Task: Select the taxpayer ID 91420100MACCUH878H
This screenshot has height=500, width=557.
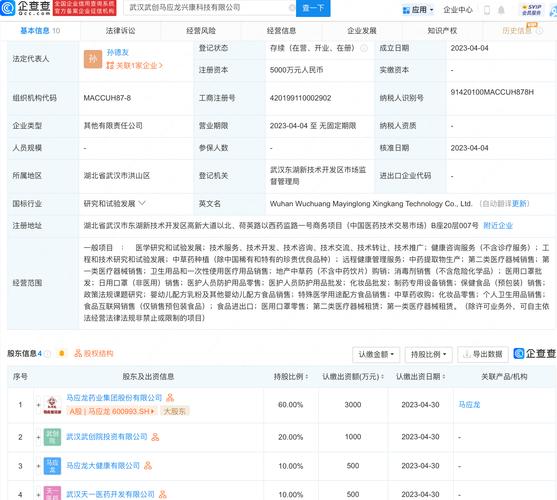Action: 492,92
